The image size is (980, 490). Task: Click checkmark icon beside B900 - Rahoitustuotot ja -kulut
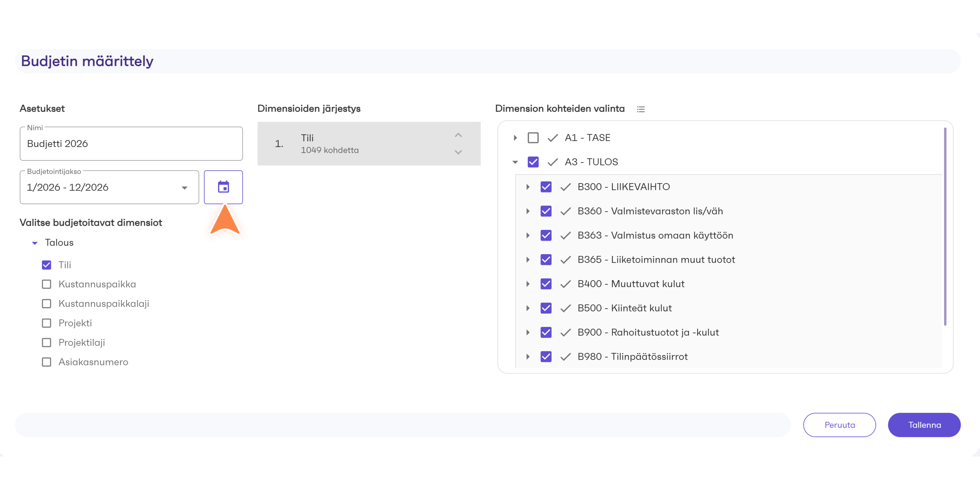click(x=566, y=332)
